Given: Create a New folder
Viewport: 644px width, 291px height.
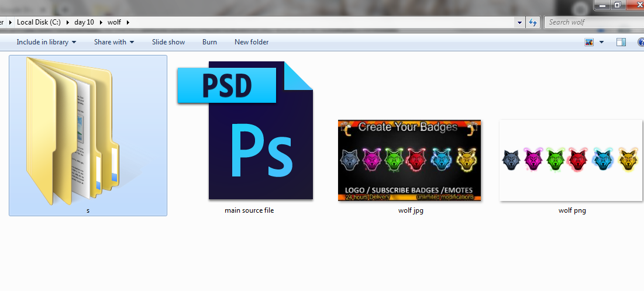Looking at the screenshot, I should point(252,42).
